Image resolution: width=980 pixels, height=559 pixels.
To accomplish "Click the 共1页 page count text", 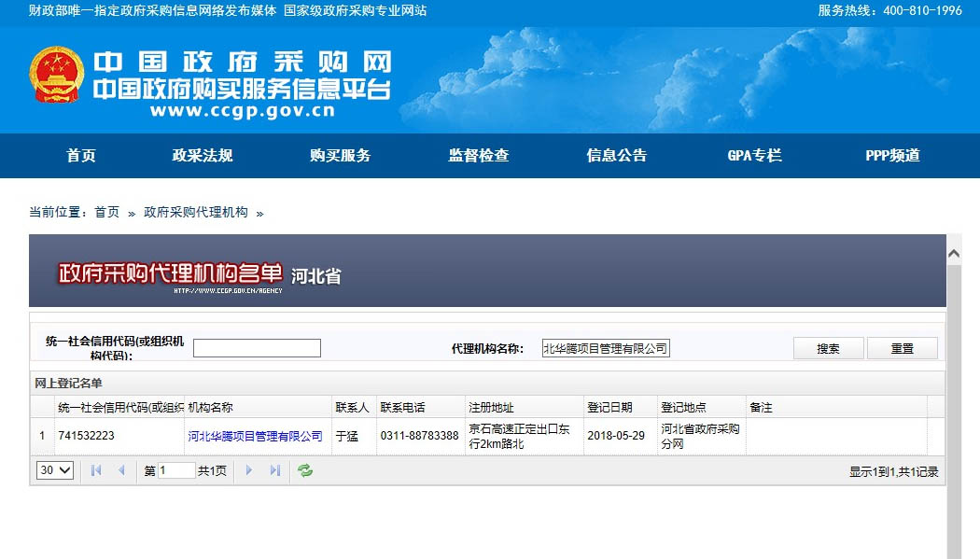I will click(212, 471).
